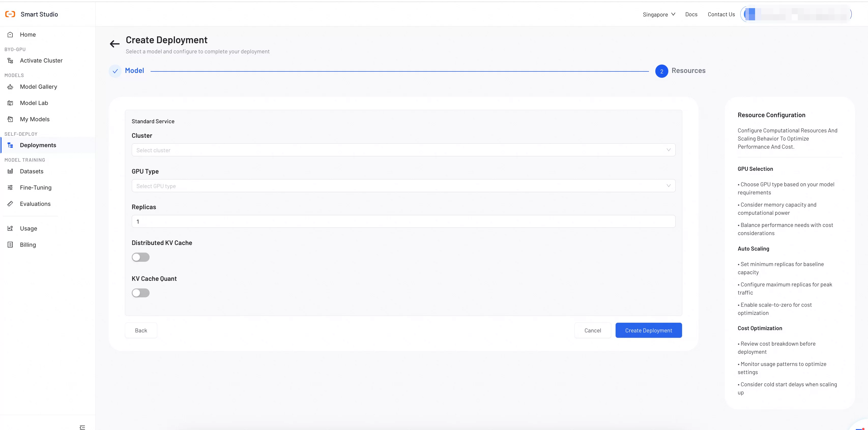
Task: Open the Singapore region dropdown
Action: coord(659,14)
